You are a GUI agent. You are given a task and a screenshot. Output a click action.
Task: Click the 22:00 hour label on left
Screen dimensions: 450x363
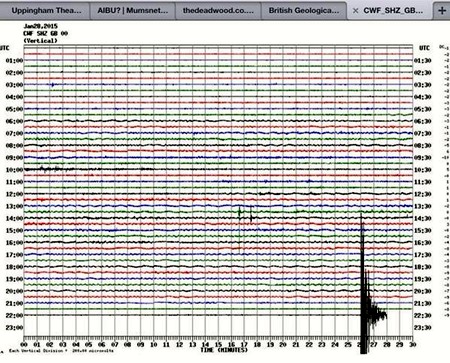pos(14,315)
